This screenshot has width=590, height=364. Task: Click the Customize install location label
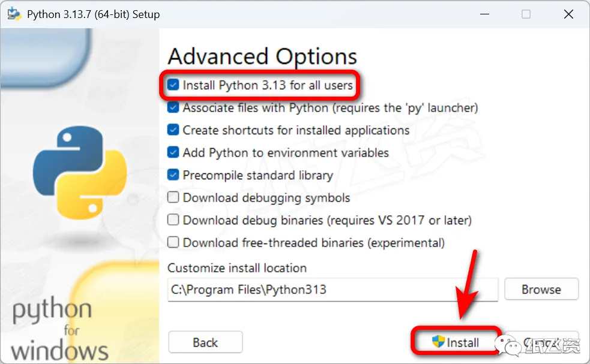click(237, 268)
